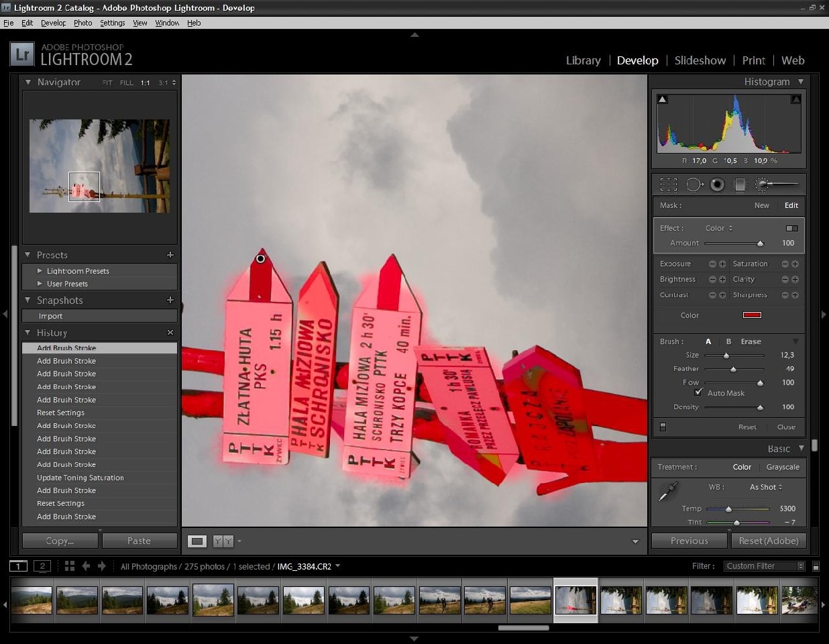
Task: Switch the brush to Erase mode
Action: coord(751,341)
